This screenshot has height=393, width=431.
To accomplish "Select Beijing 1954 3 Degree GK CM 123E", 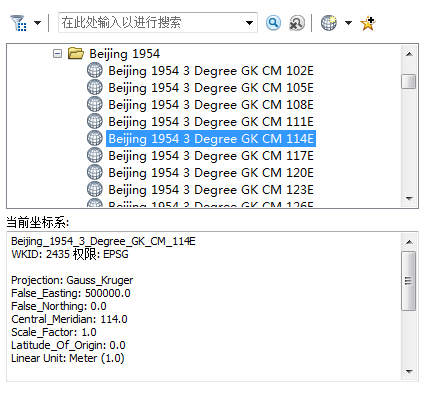I will click(x=211, y=190).
